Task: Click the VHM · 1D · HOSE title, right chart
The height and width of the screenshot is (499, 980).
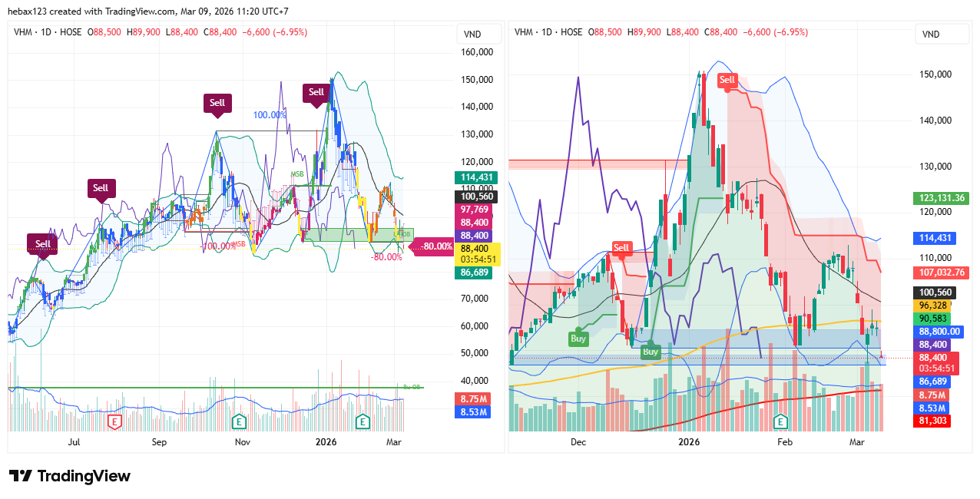Action: 548,32
